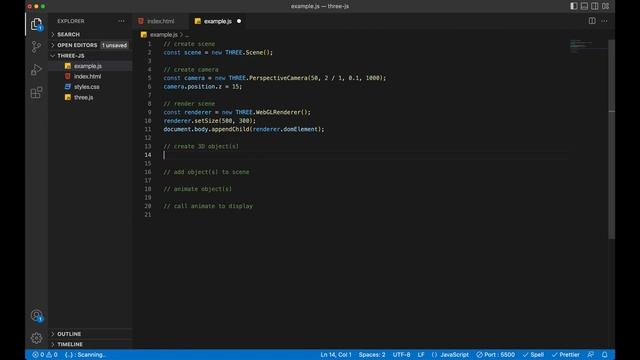Viewport: 640px width, 360px height.
Task: Click the split editor right icon
Action: (x=592, y=21)
